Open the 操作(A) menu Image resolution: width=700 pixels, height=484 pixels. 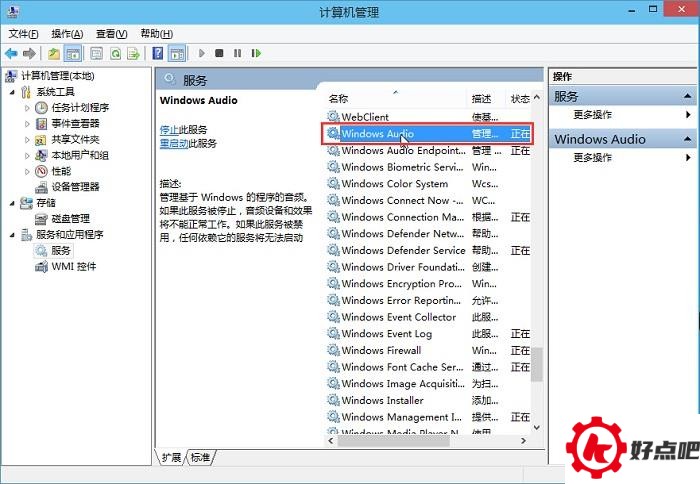coord(67,34)
